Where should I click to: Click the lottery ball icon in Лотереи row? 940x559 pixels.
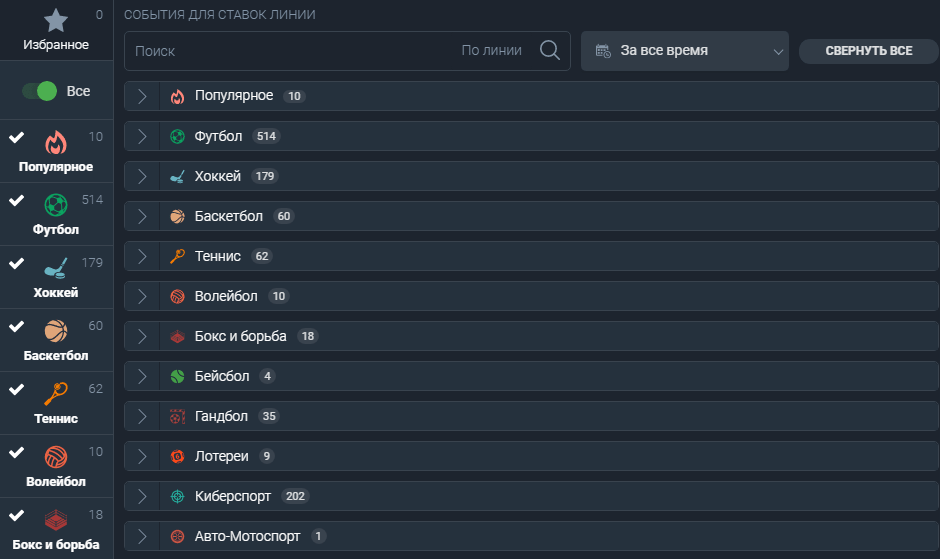177,456
